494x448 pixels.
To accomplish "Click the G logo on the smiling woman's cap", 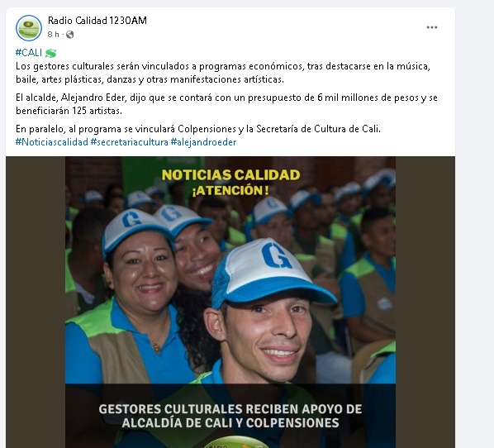I will click(x=131, y=219).
